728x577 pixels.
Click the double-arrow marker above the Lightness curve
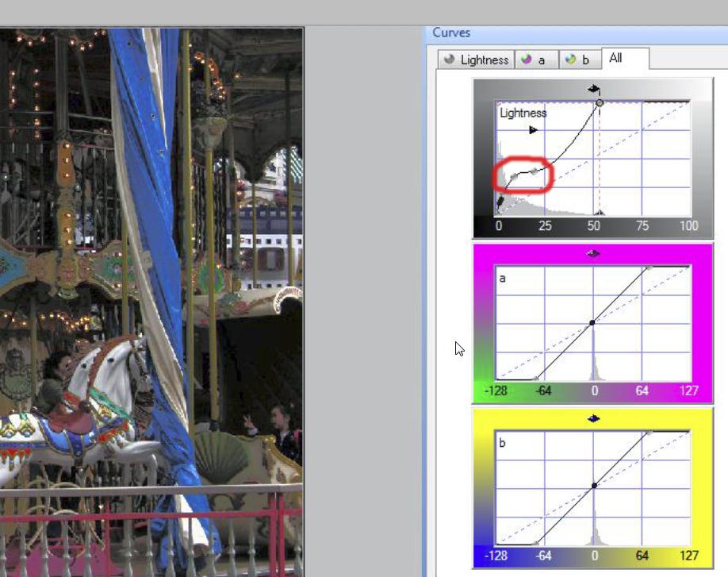click(x=593, y=89)
